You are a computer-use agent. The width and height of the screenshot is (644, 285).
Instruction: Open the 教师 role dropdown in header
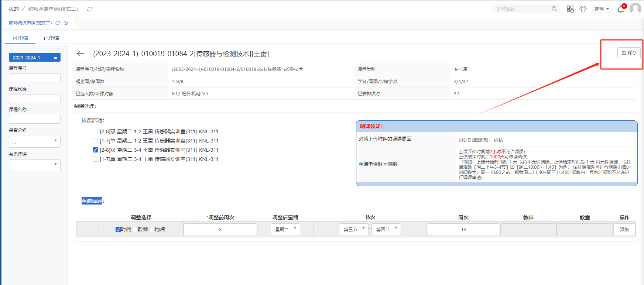click(602, 9)
